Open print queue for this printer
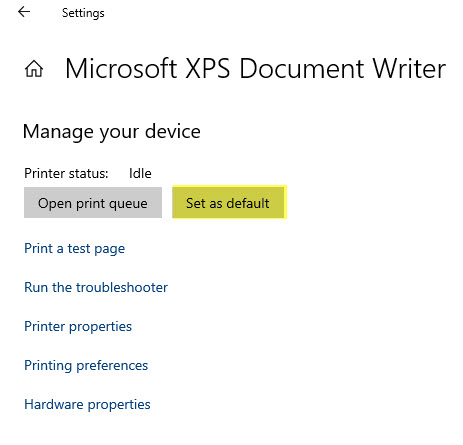Screen dimensions: 463x445 point(93,203)
